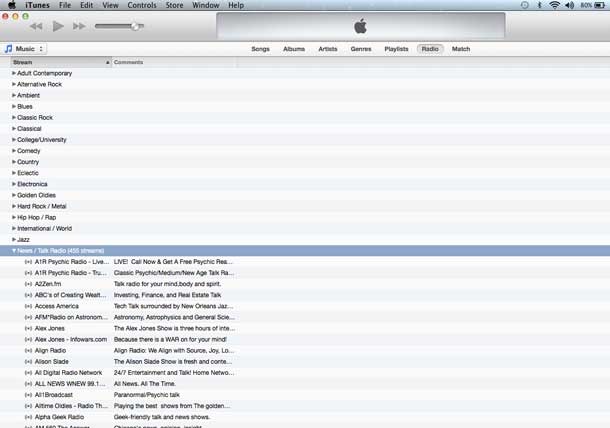
Task: Switch to the Playlists tab
Action: 396,48
